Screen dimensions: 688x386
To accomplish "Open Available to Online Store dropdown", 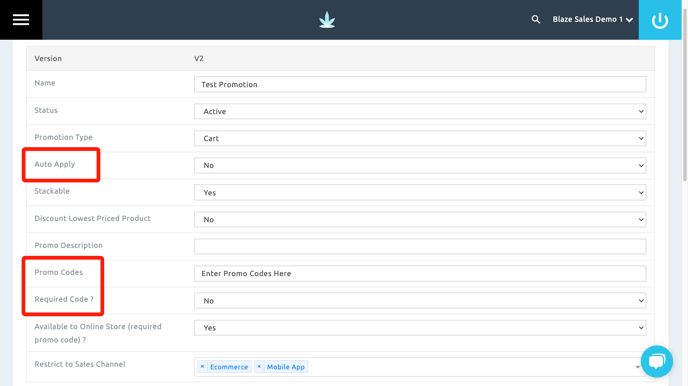I will pyautogui.click(x=420, y=328).
